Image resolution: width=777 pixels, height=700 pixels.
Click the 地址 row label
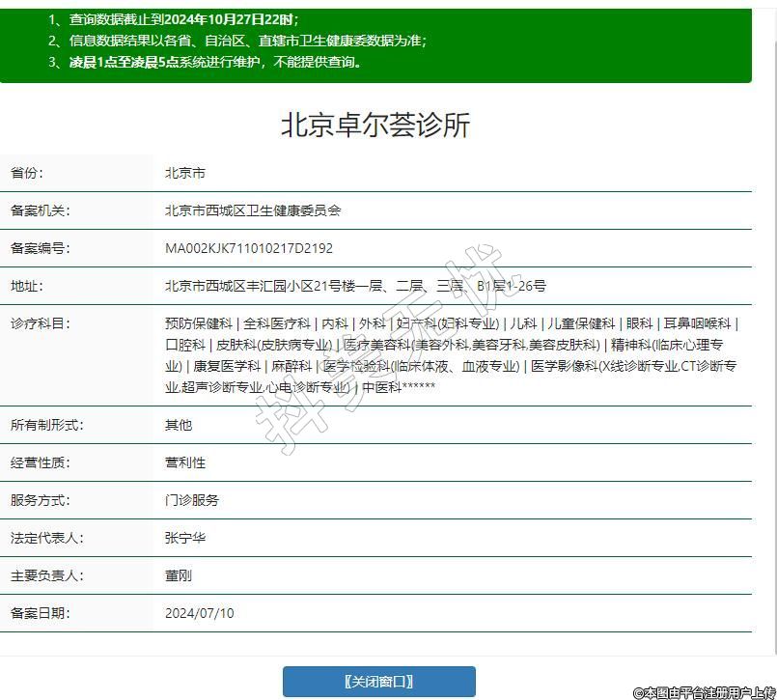click(27, 286)
